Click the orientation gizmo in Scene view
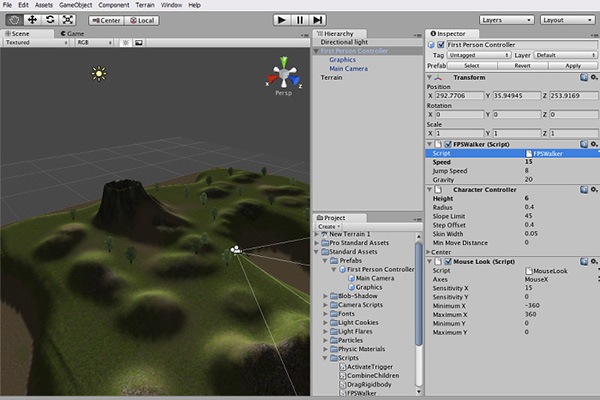The image size is (600, 400). coord(284,75)
